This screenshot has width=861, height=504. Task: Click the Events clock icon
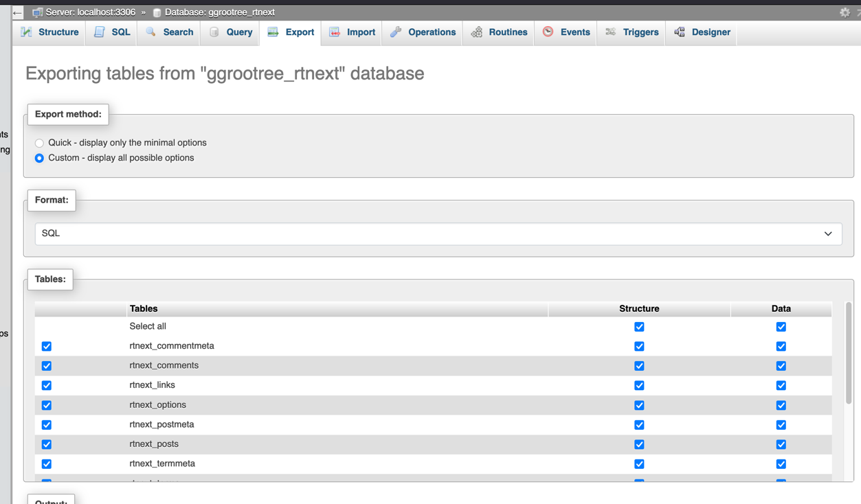(x=548, y=32)
